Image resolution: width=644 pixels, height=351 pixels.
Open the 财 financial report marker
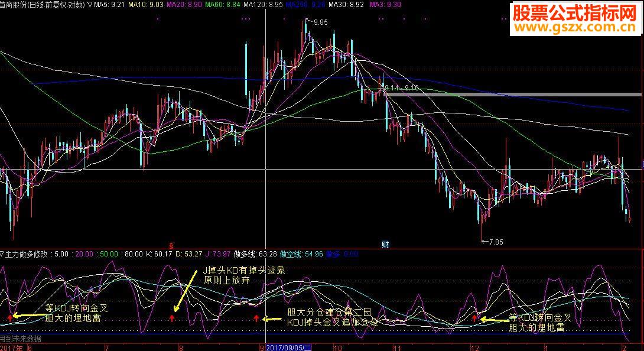point(385,245)
